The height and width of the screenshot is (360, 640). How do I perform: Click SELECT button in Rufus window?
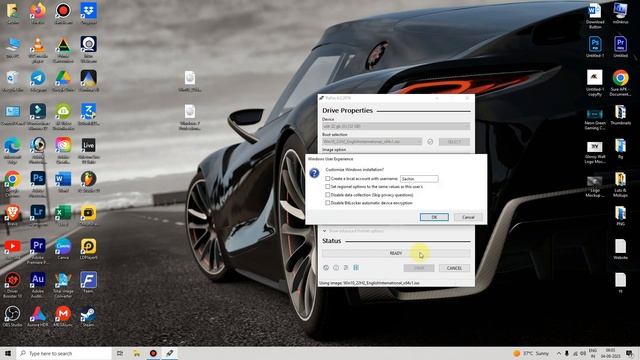click(x=454, y=142)
